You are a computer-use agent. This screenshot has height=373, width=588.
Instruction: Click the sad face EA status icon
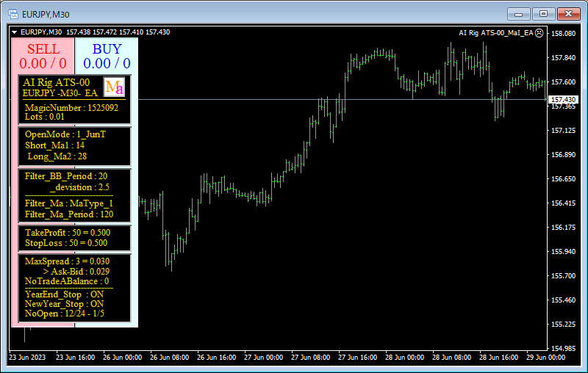tap(539, 33)
